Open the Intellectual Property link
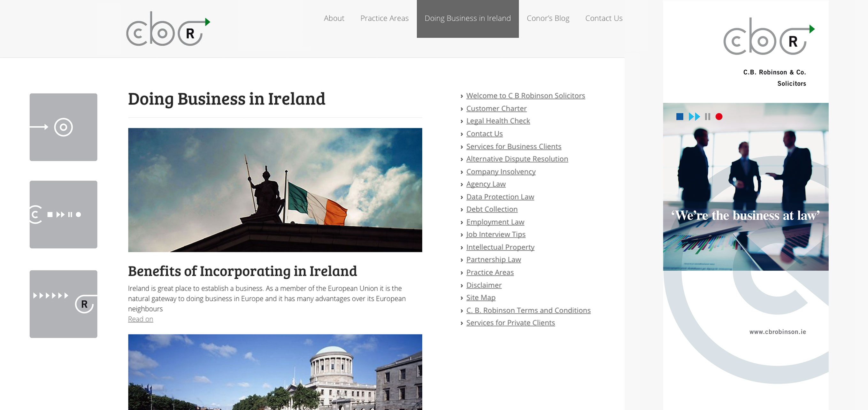 pos(500,247)
